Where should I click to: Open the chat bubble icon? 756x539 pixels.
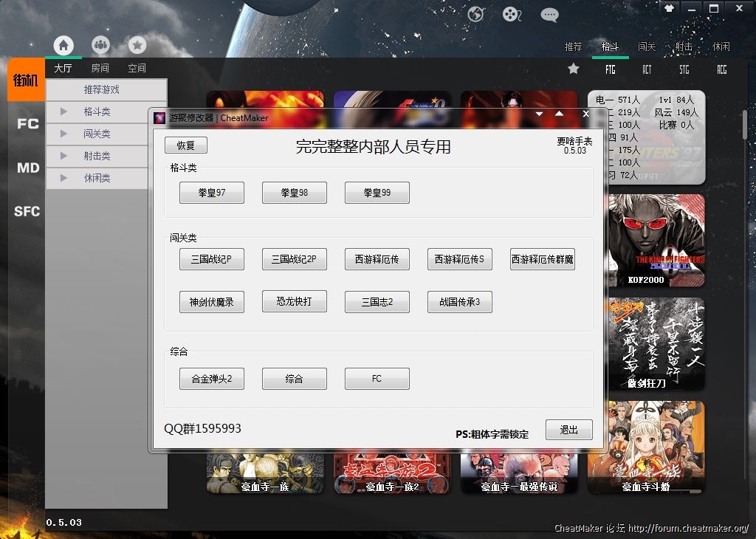pos(549,14)
